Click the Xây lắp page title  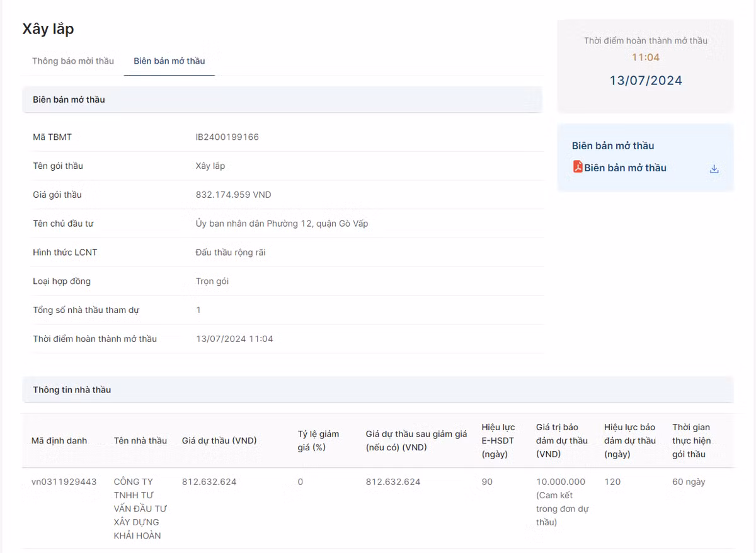[48, 29]
